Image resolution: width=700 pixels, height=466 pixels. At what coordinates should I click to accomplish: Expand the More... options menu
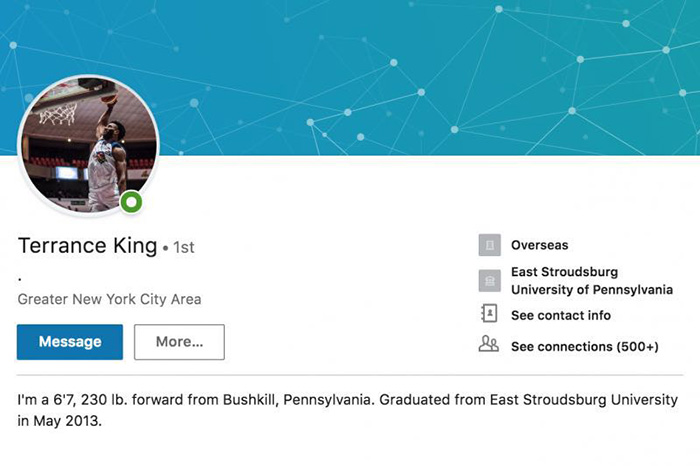click(179, 342)
